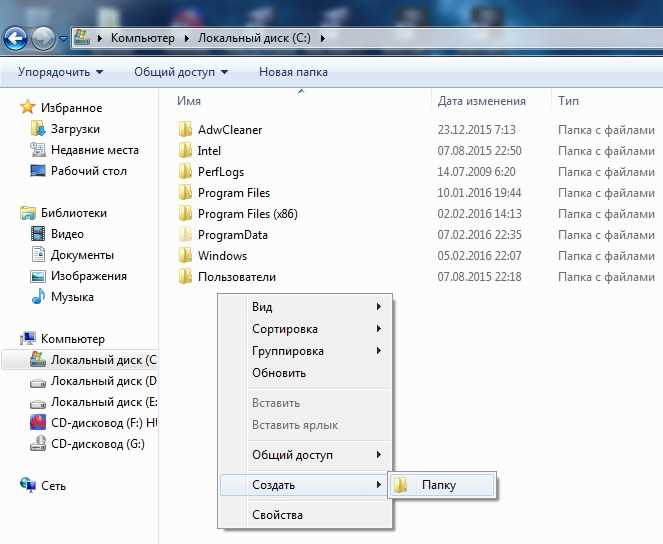Click the Музыка library icon
The height and width of the screenshot is (544, 663).
38,297
